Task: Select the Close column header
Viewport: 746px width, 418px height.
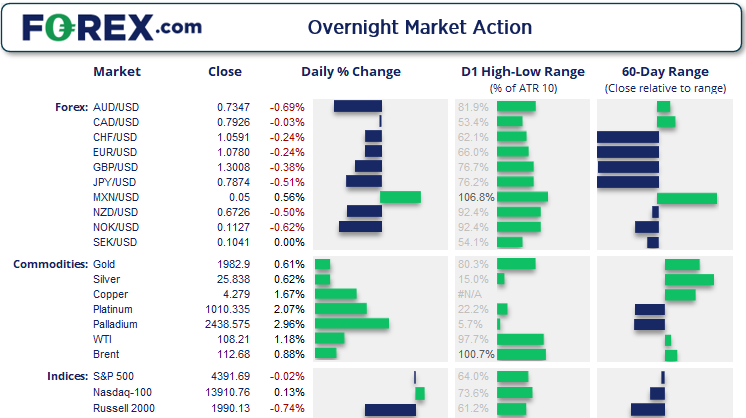Action: tap(224, 72)
